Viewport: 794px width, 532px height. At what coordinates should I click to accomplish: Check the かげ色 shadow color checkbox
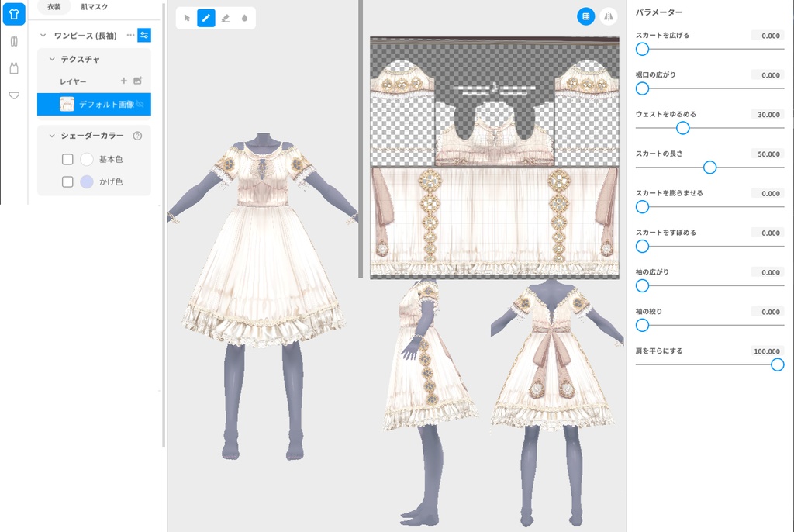[x=67, y=181]
